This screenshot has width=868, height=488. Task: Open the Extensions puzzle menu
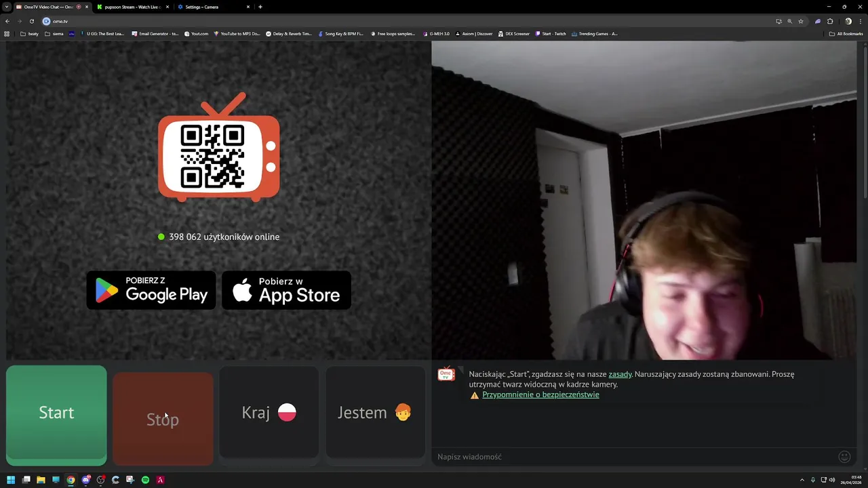point(830,21)
